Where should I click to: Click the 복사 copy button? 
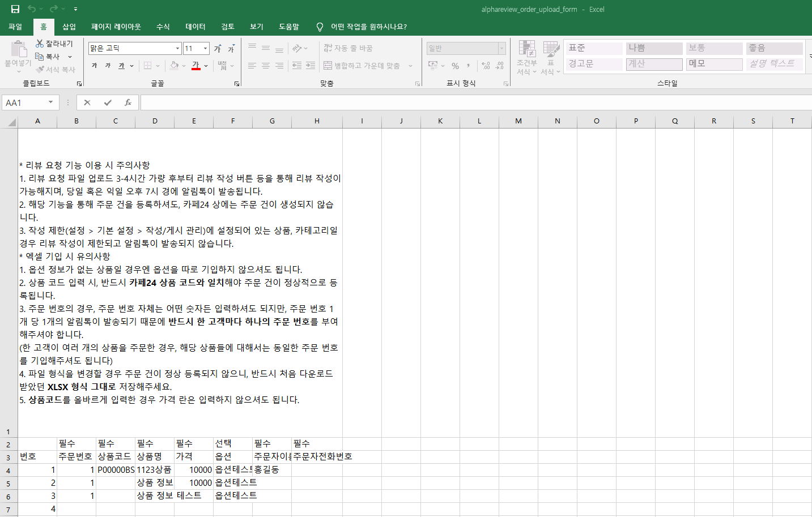(x=48, y=57)
